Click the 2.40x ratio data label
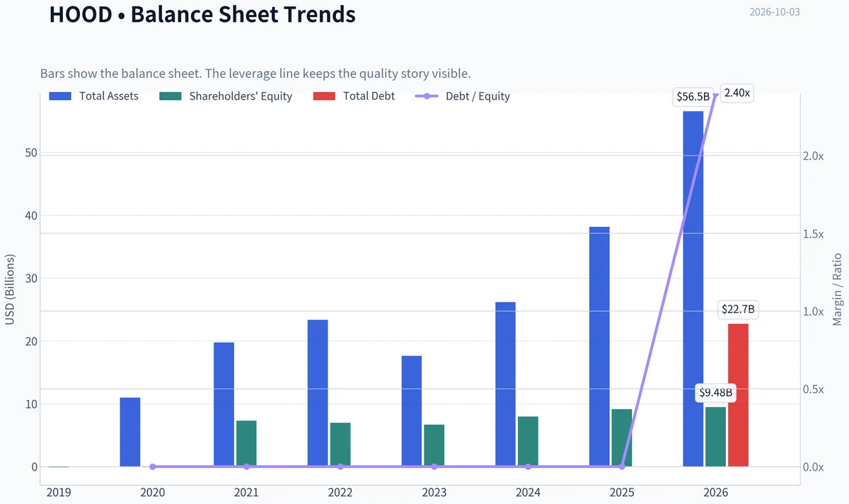This screenshot has width=849, height=504. tap(737, 93)
